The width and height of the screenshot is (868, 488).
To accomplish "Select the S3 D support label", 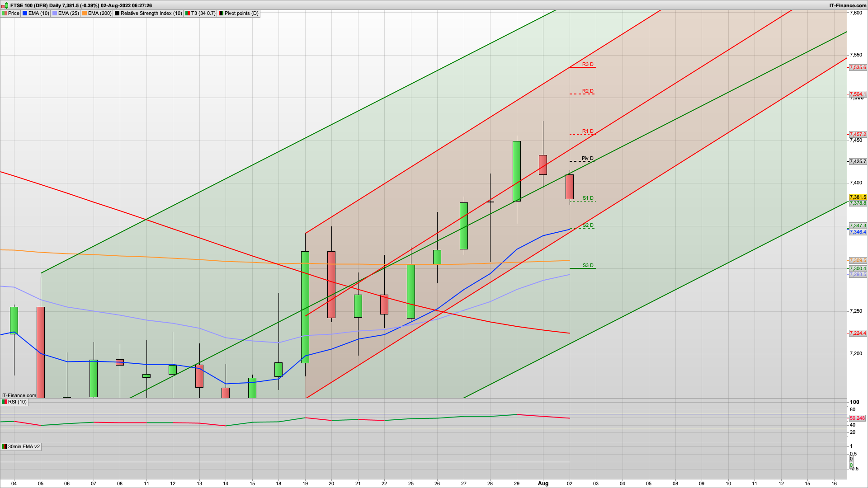I will pyautogui.click(x=588, y=265).
